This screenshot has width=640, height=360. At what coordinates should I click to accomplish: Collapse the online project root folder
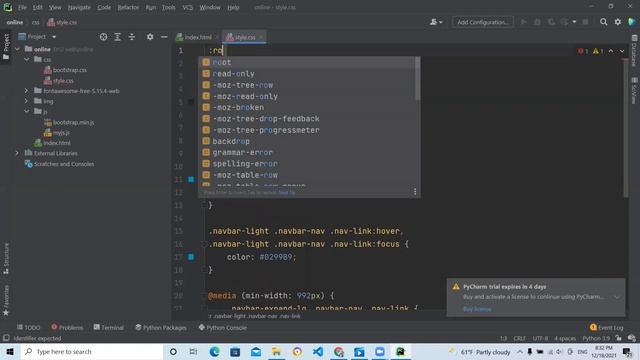pos(17,49)
